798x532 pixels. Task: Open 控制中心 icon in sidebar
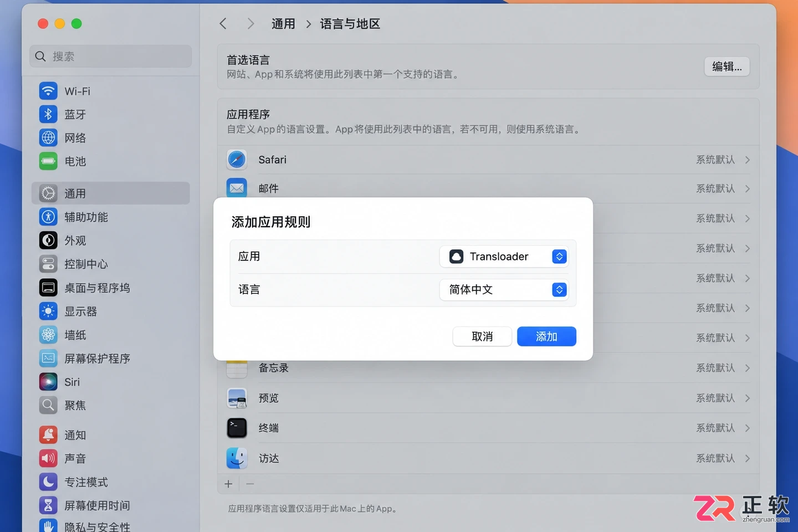[48, 264]
